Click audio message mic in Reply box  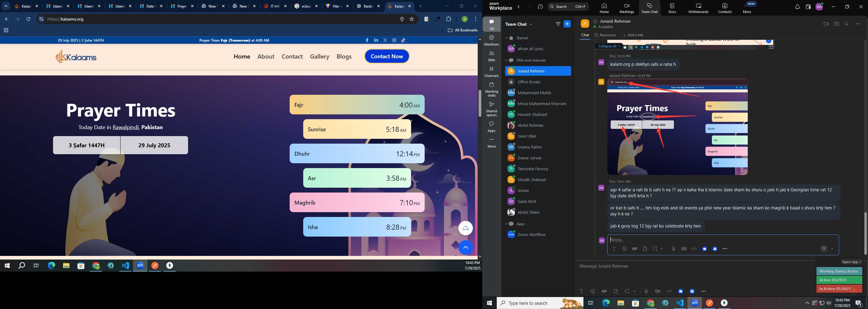(673, 249)
